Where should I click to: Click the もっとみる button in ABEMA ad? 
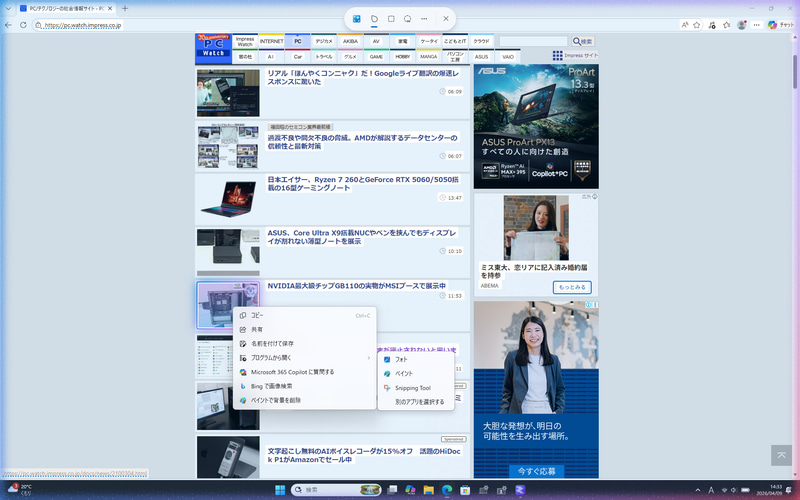(x=572, y=287)
